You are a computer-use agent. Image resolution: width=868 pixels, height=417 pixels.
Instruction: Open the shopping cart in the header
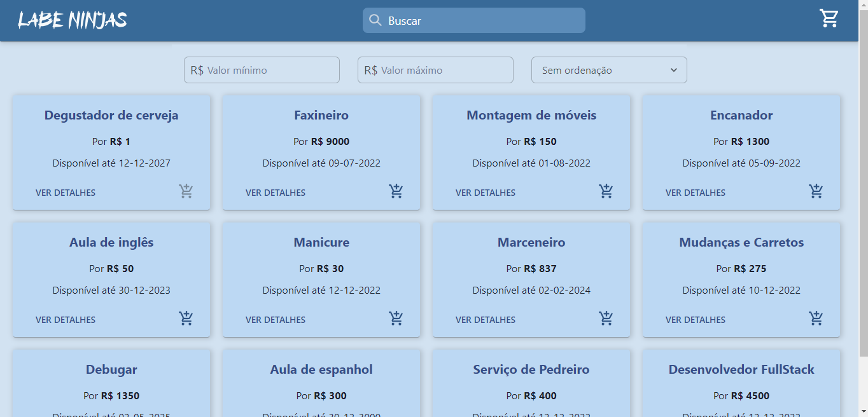[x=829, y=19]
